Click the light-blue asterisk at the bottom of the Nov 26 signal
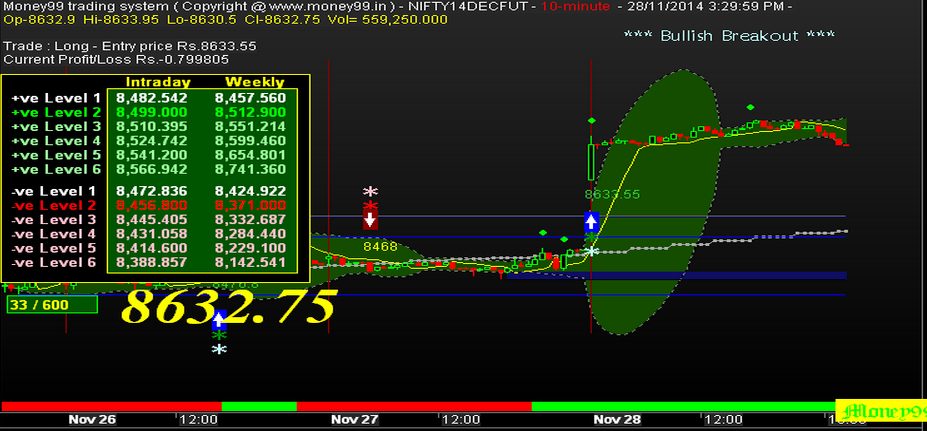Image resolution: width=927 pixels, height=431 pixels. 219,349
